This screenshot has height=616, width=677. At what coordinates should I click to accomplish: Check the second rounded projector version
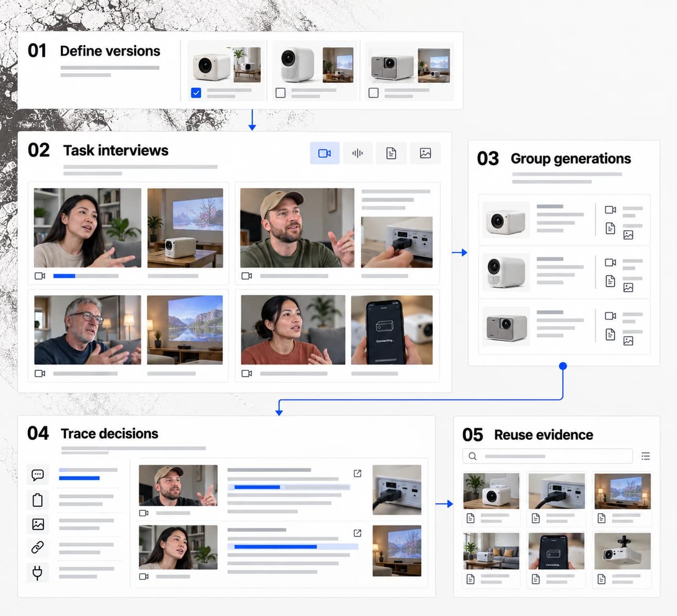point(281,93)
